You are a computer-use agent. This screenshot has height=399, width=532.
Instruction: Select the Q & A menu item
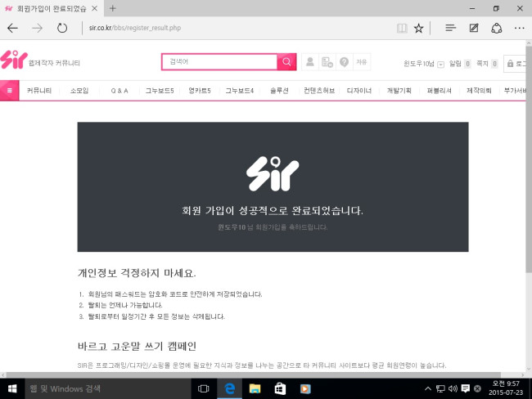click(x=119, y=91)
